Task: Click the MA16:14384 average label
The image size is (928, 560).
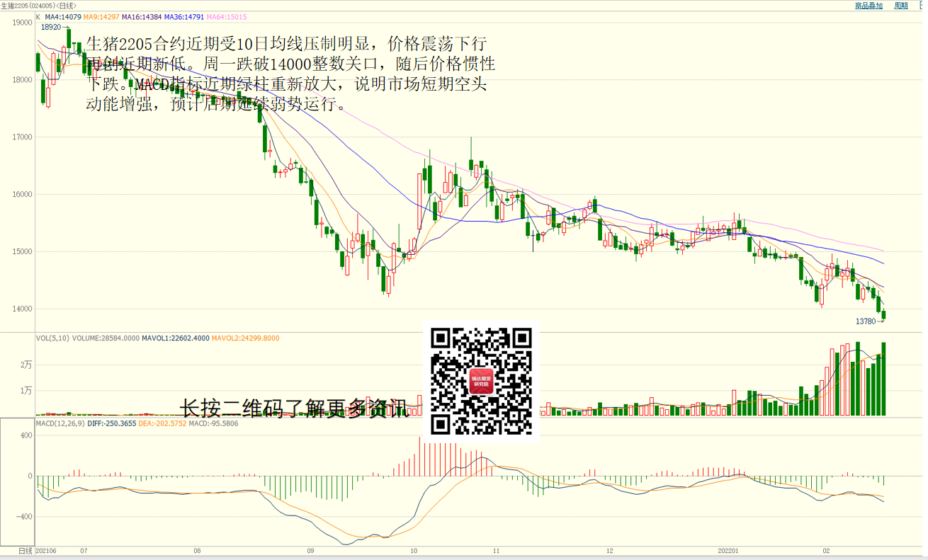Action: pyautogui.click(x=142, y=16)
